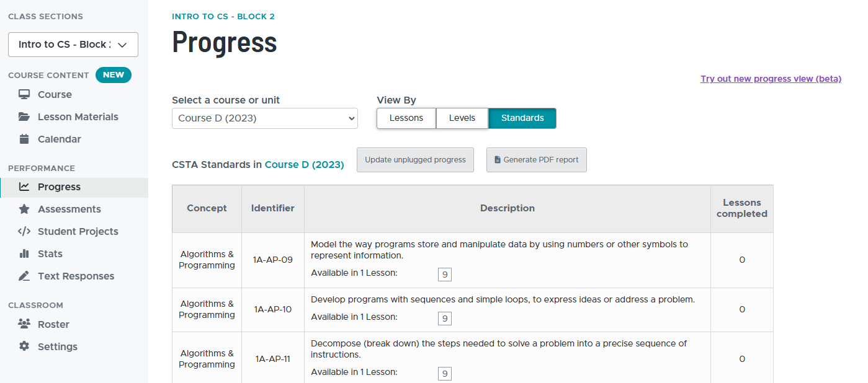868x383 pixels.
Task: Click the Progress chart icon
Action: click(24, 187)
